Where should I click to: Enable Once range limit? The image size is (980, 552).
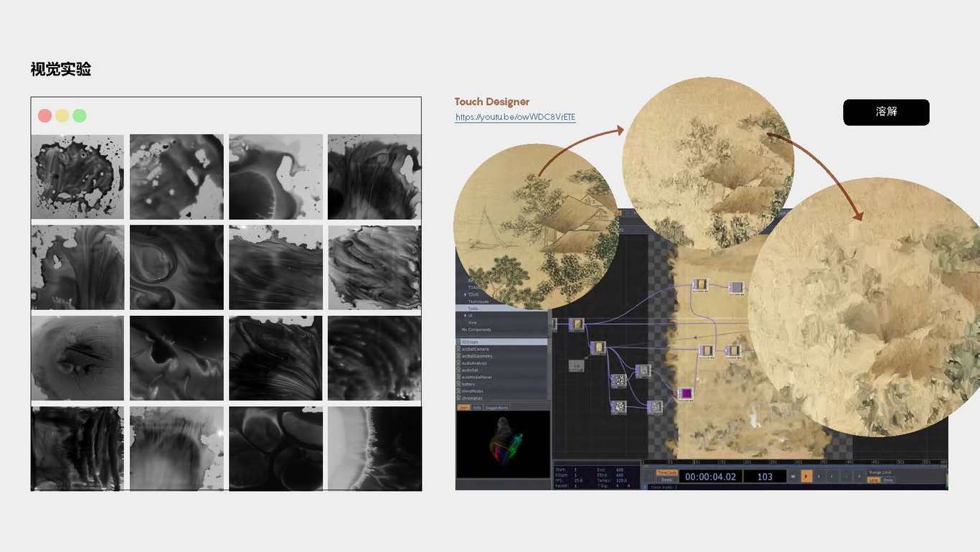pyautogui.click(x=888, y=480)
